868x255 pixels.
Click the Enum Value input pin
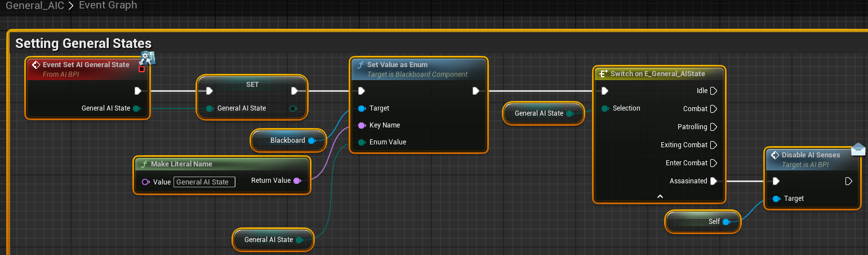pyautogui.click(x=362, y=142)
